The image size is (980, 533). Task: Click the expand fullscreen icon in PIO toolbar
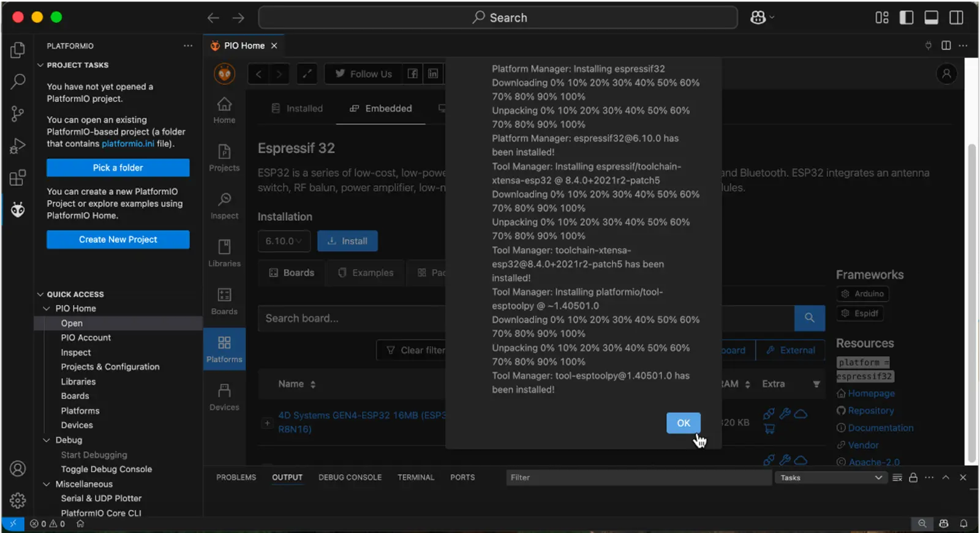307,74
